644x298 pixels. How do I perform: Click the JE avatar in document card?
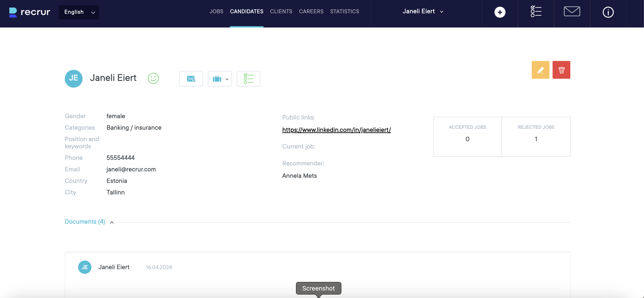pyautogui.click(x=85, y=267)
